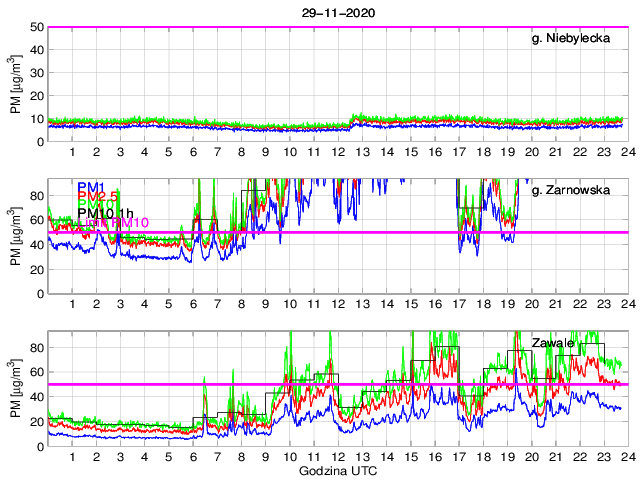The height and width of the screenshot is (480, 640).
Task: Click the date title 29-11-2020
Action: pyautogui.click(x=335, y=12)
